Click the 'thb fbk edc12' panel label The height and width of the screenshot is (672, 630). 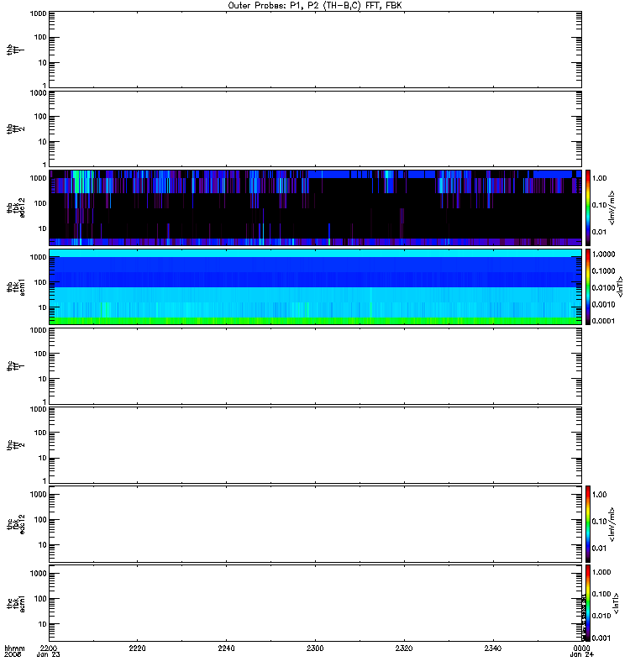[x=16, y=207]
